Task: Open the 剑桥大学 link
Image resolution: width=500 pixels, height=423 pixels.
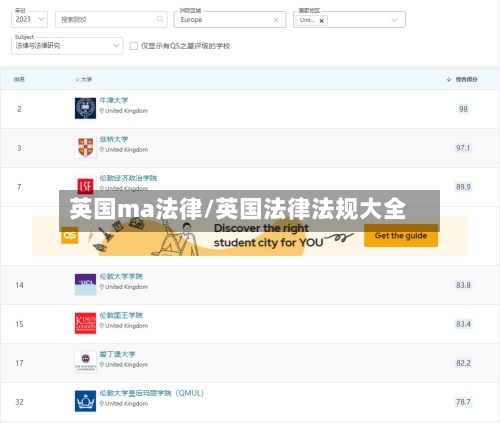Action: tap(114, 139)
